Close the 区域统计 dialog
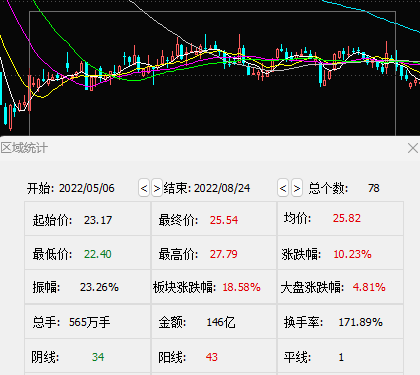The height and width of the screenshot is (375, 420). (413, 148)
